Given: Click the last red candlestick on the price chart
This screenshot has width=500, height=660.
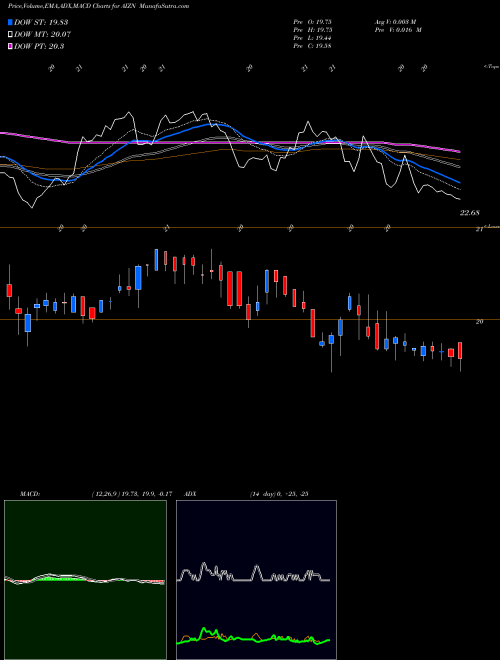Looking at the screenshot, I should (x=460, y=351).
